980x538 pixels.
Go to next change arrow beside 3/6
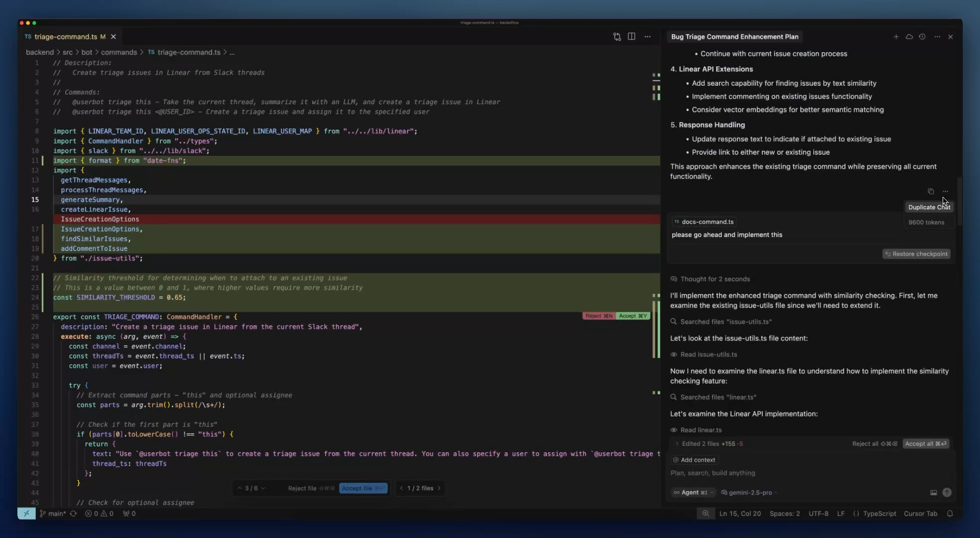tap(263, 488)
